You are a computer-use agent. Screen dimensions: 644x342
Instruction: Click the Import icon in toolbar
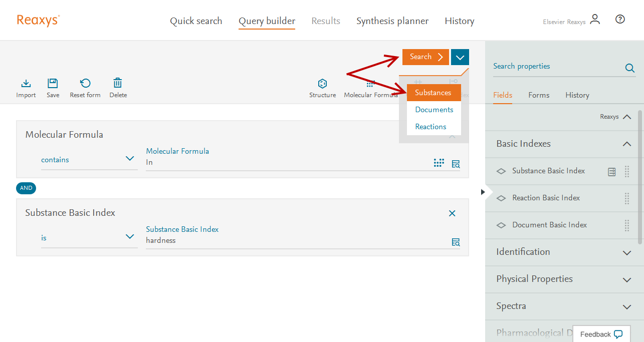(x=26, y=84)
